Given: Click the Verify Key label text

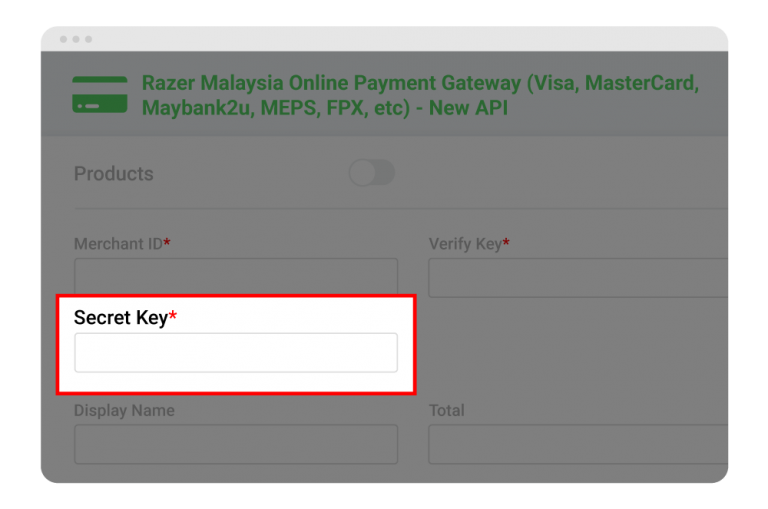Looking at the screenshot, I should click(x=465, y=243).
